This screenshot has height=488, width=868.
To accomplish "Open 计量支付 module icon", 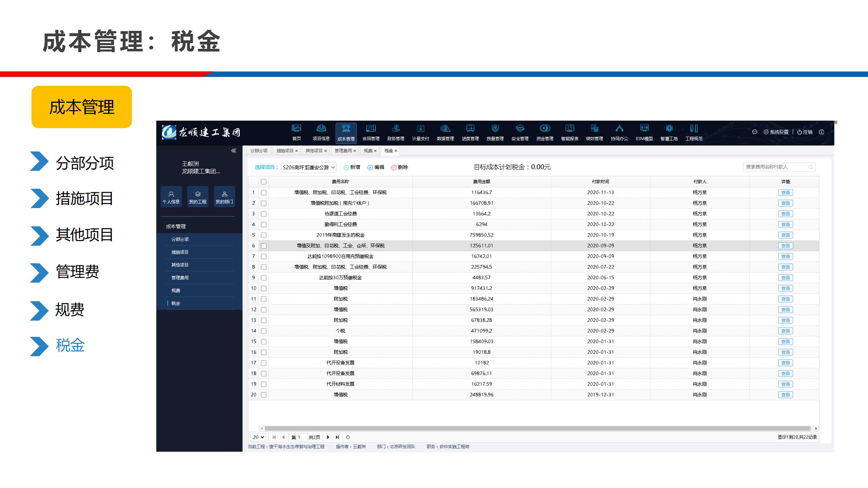I will [x=420, y=133].
